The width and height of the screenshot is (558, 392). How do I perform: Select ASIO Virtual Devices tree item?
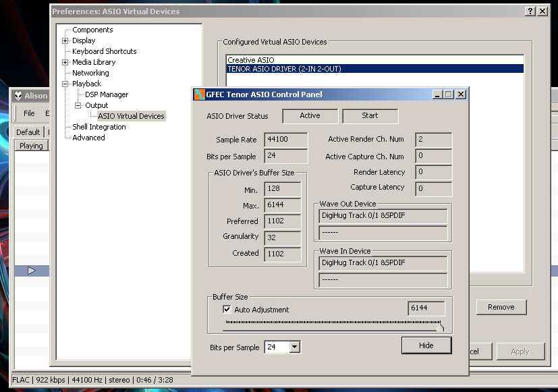[x=131, y=116]
